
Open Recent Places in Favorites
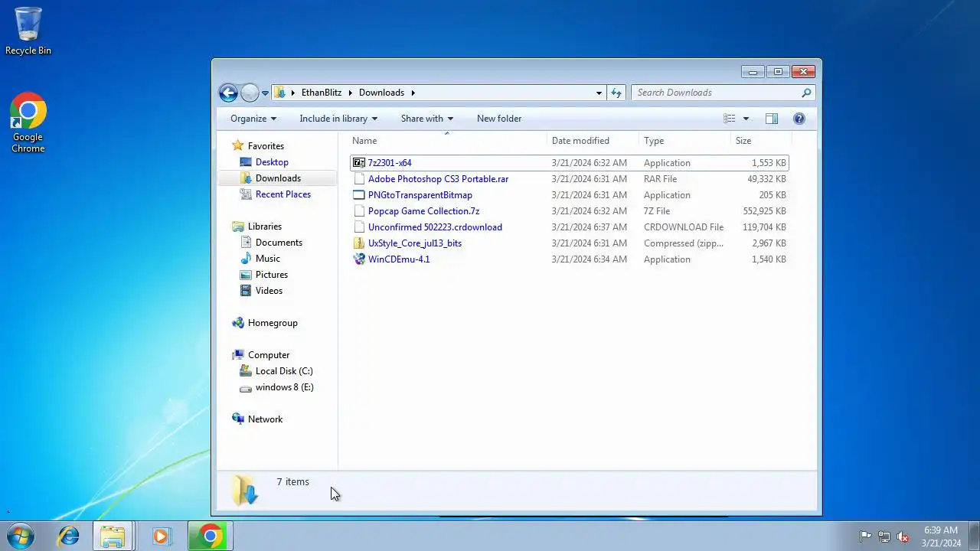pyautogui.click(x=283, y=194)
